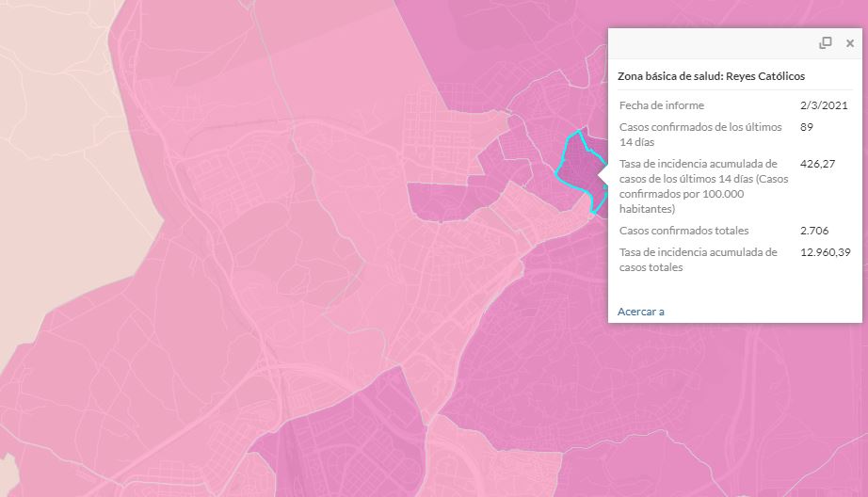The height and width of the screenshot is (497, 868).
Task: Click the 'Casos confirmados totales' label
Action: (683, 231)
